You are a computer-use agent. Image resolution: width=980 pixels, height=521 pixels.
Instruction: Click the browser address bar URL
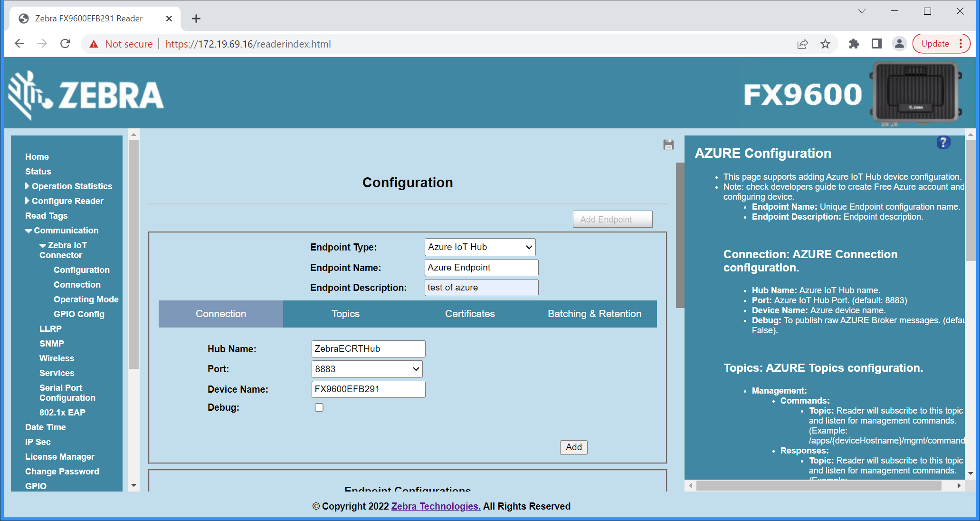point(248,44)
